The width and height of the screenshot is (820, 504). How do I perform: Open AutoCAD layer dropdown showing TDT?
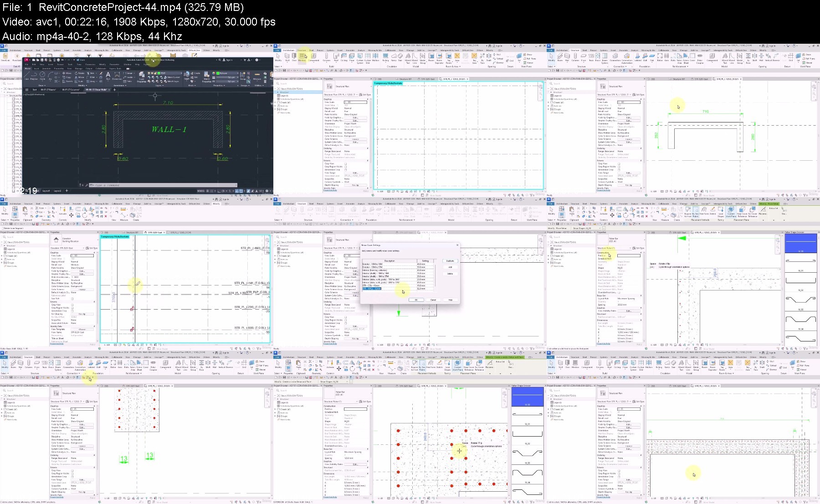(x=164, y=73)
